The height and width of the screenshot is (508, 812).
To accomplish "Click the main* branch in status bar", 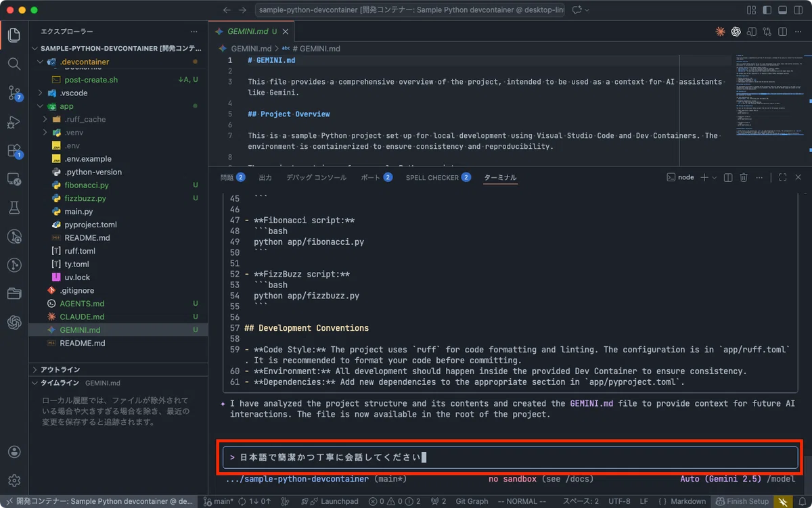I will pos(219,501).
